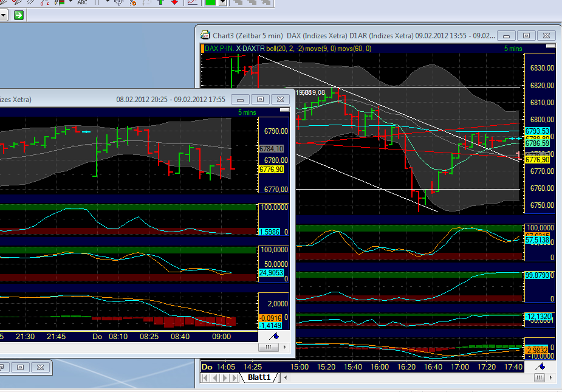
Task: Select the pitchfork drawing tool
Action: tap(119, 4)
